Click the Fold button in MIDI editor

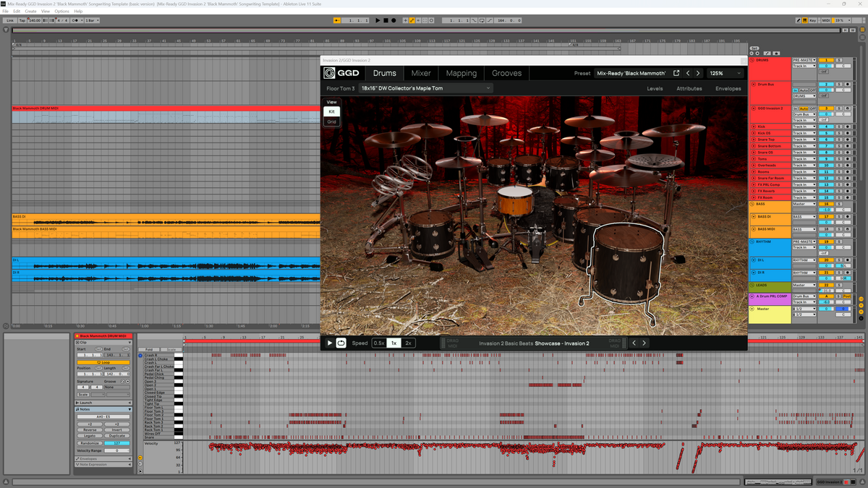point(149,349)
